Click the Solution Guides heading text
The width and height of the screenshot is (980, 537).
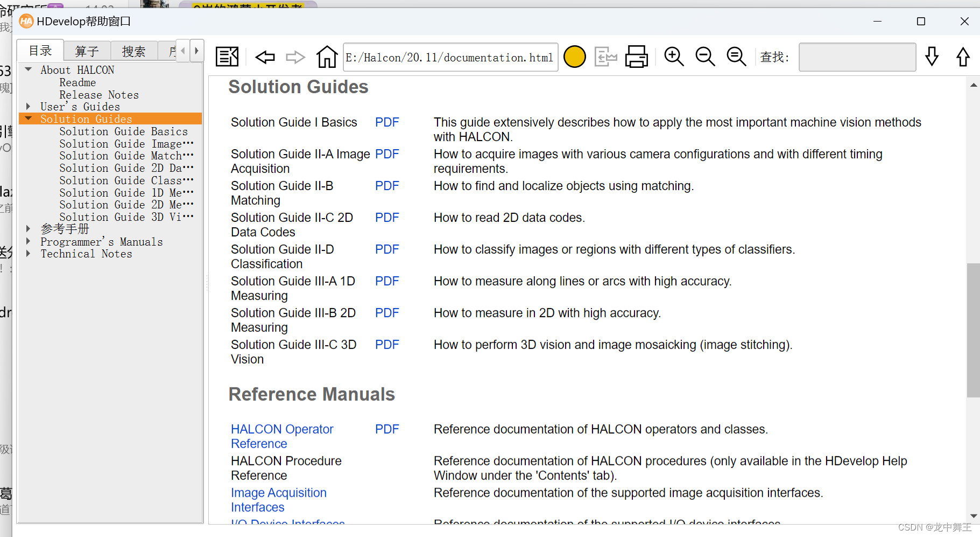[x=298, y=87]
